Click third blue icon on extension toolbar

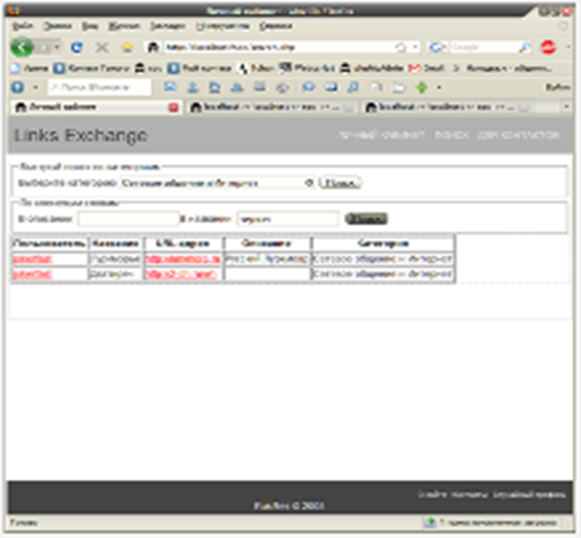coord(215,87)
